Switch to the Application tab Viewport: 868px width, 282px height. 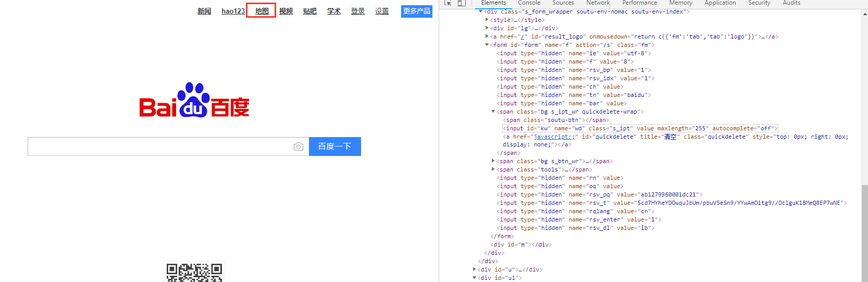click(x=721, y=3)
